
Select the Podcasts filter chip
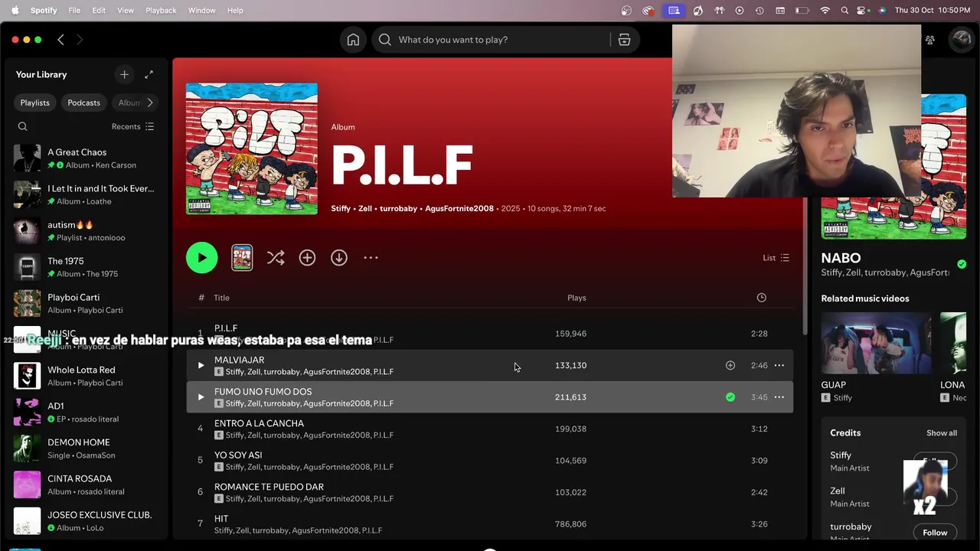tap(83, 103)
